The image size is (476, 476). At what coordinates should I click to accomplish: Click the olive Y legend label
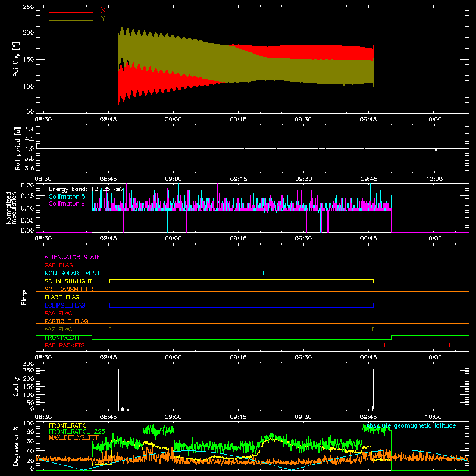(103, 18)
